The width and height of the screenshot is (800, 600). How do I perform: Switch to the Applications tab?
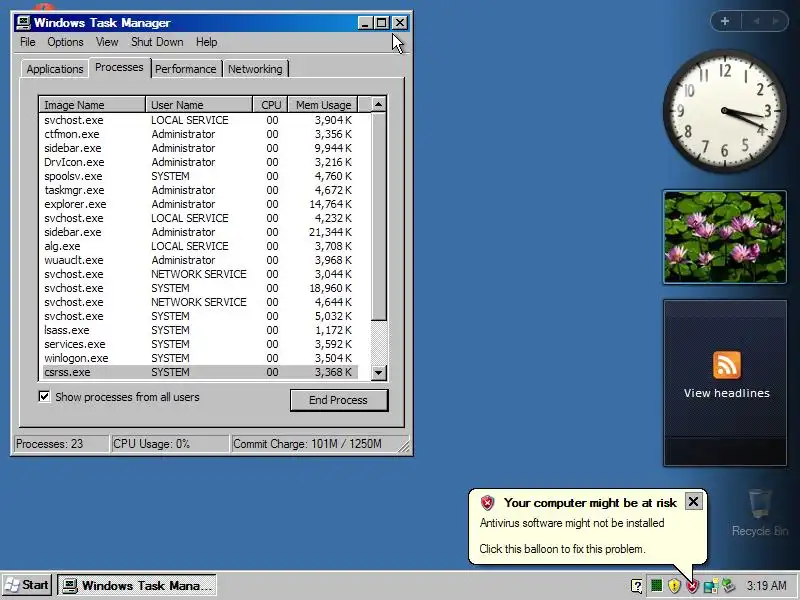(55, 69)
